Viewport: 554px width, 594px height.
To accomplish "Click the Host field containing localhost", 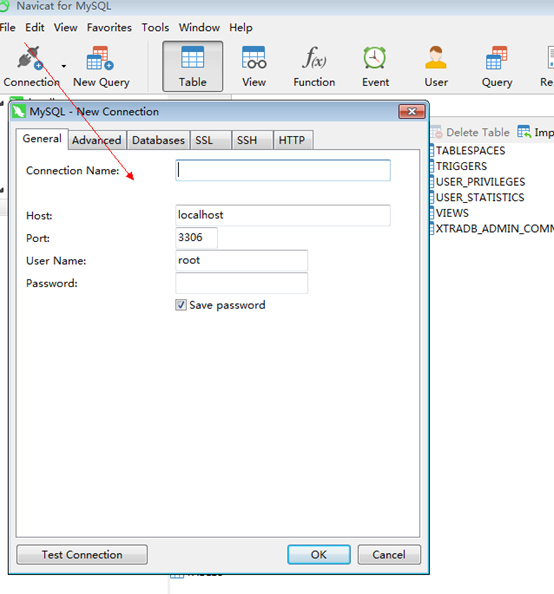I will tap(283, 215).
